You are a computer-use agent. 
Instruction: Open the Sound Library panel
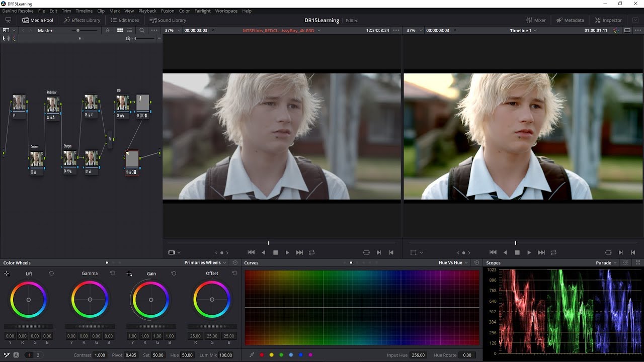tap(168, 20)
